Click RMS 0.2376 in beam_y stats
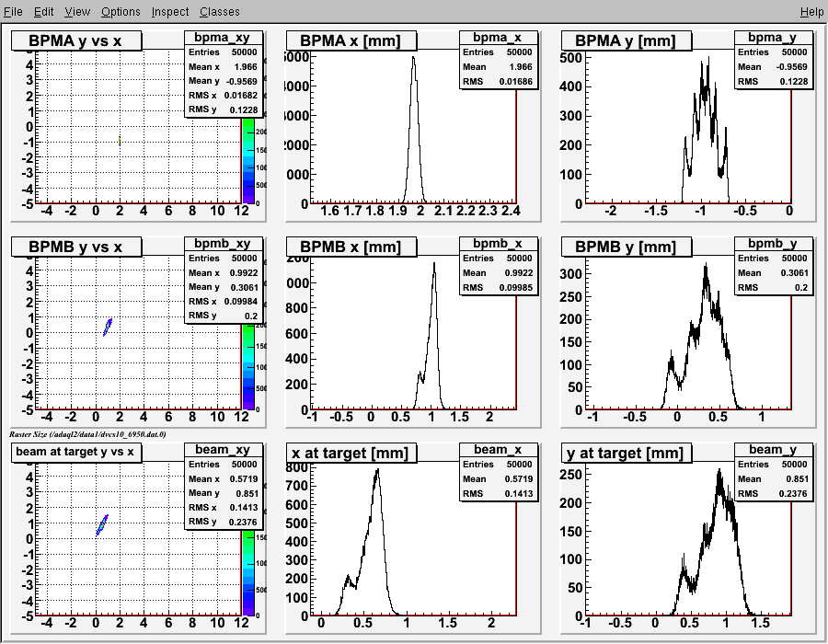Screen dimensions: 828x644 pyautogui.click(x=773, y=493)
